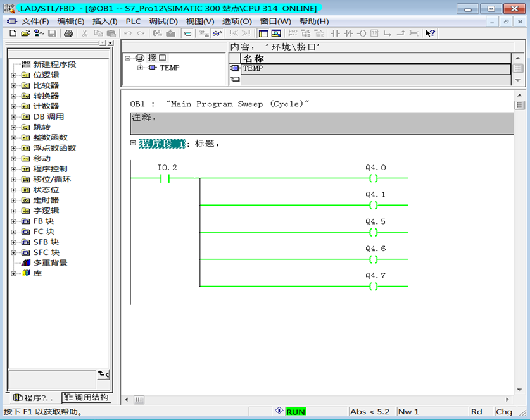Select 新建程序段 in the element tree
530x420 pixels.
pyautogui.click(x=54, y=65)
